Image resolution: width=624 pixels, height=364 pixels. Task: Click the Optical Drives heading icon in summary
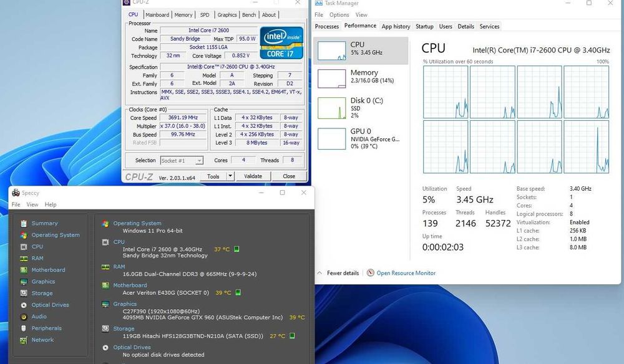[x=105, y=347]
